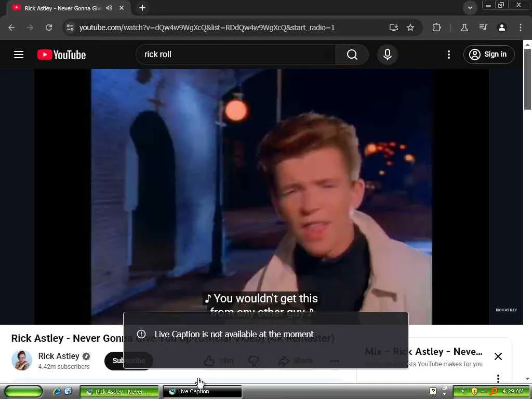Switch to Live Caption taskbar window
Screen dimensions: 532x399
coord(203,392)
